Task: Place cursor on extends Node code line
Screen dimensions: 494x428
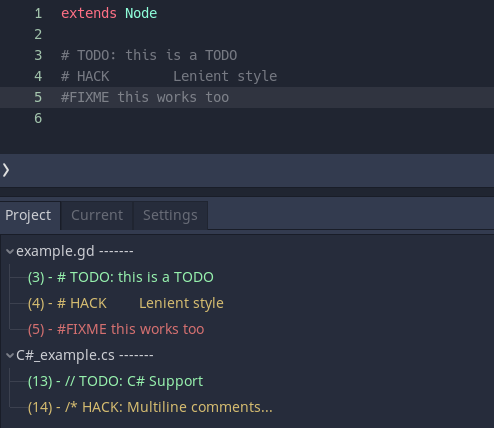Action: pos(109,13)
